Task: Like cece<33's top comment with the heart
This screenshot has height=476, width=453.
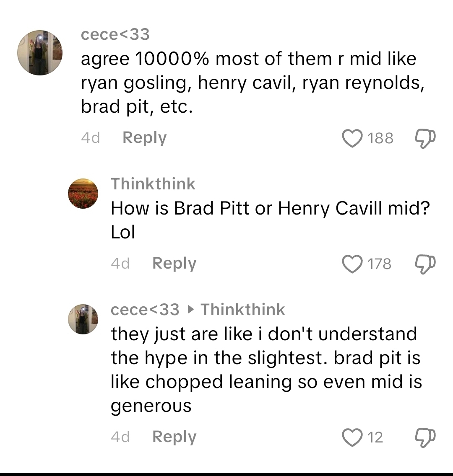Action: pos(352,138)
